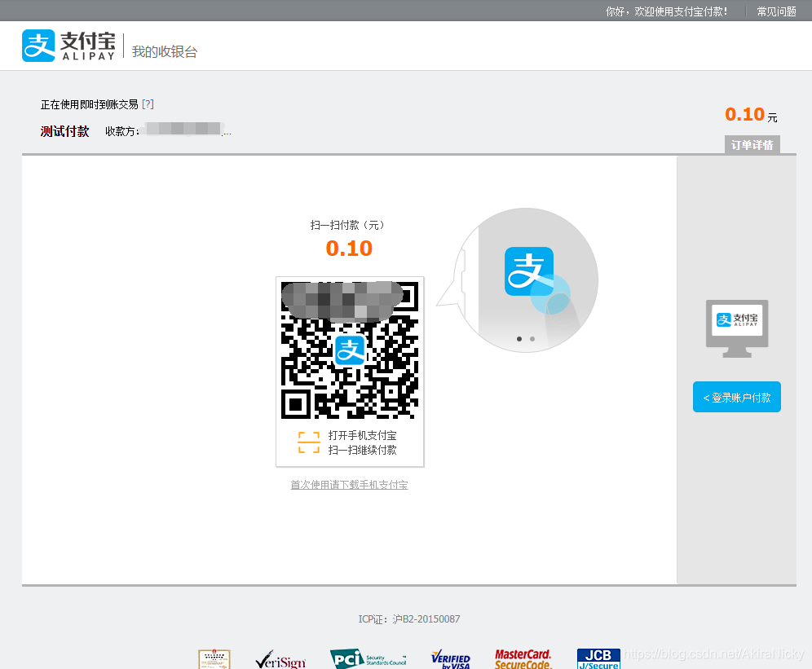Click the MasterCard SecureCode logo
The width and height of the screenshot is (812, 669).
pyautogui.click(x=523, y=658)
